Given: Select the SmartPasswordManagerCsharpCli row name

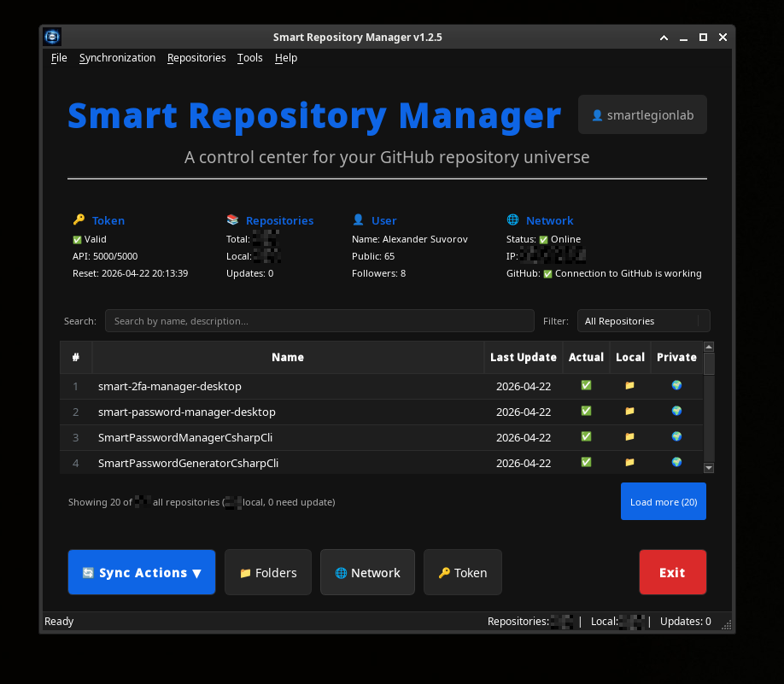Looking at the screenshot, I should pyautogui.click(x=185, y=437).
